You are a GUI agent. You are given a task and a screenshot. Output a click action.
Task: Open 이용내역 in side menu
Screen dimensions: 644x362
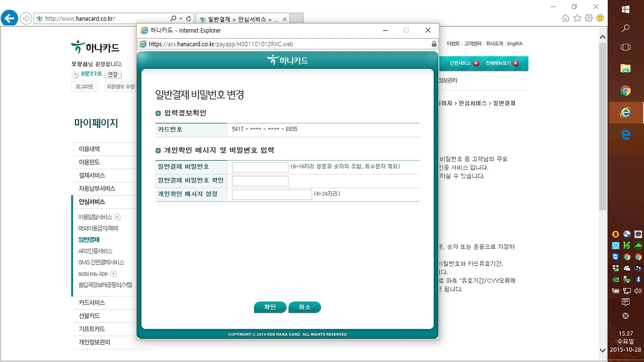[x=90, y=149]
